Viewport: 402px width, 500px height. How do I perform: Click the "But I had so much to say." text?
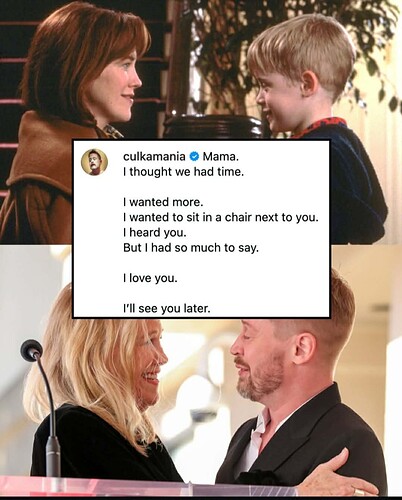pyautogui.click(x=191, y=248)
